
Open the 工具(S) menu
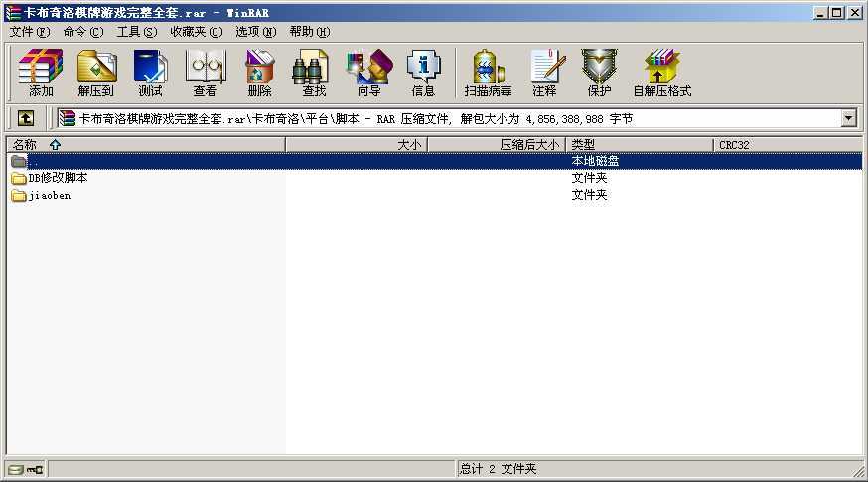point(137,32)
